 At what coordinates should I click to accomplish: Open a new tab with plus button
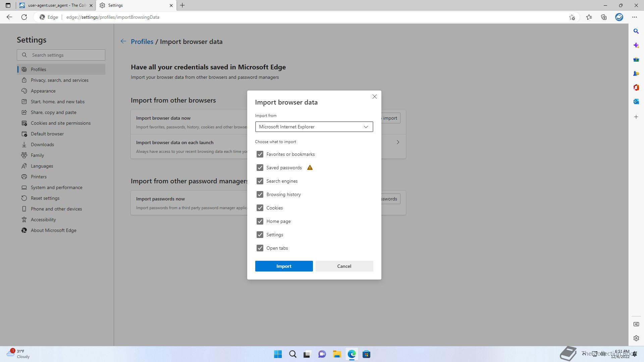coord(182,5)
